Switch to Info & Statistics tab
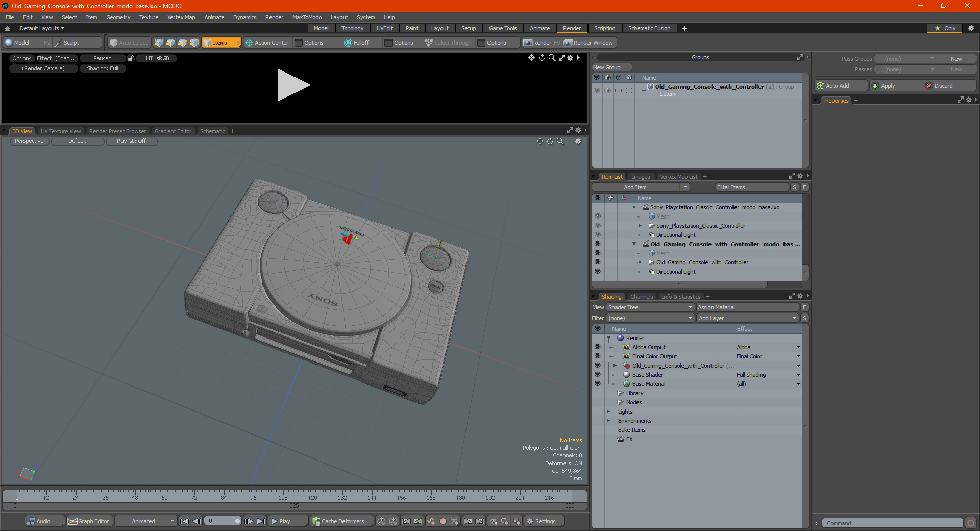The height and width of the screenshot is (531, 980). click(681, 297)
